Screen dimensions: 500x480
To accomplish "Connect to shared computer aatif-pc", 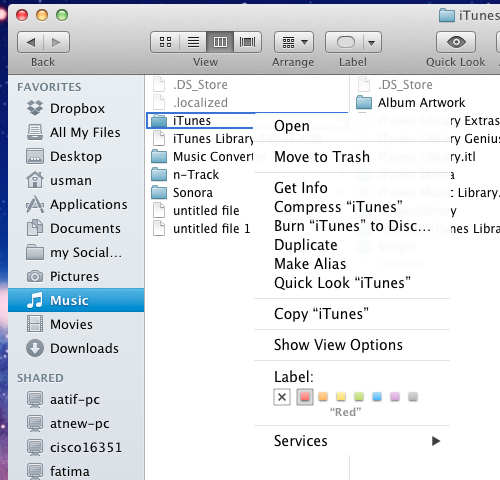I will tap(76, 399).
